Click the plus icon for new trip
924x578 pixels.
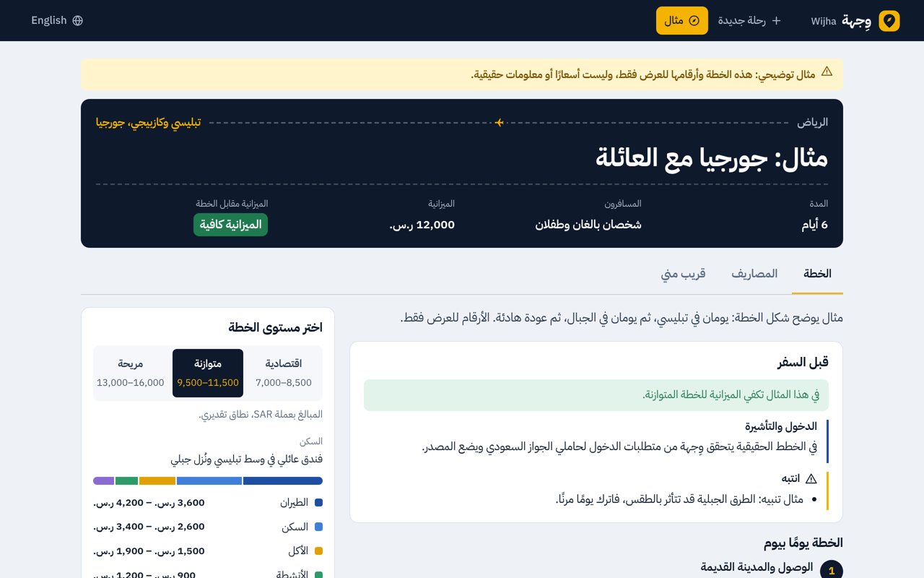click(777, 21)
